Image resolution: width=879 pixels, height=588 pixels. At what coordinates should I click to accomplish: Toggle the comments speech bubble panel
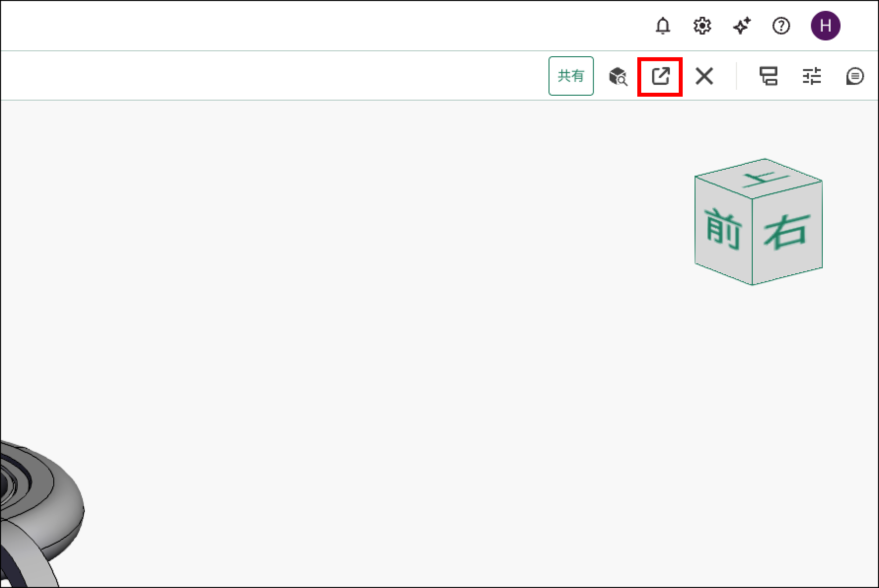click(x=855, y=76)
